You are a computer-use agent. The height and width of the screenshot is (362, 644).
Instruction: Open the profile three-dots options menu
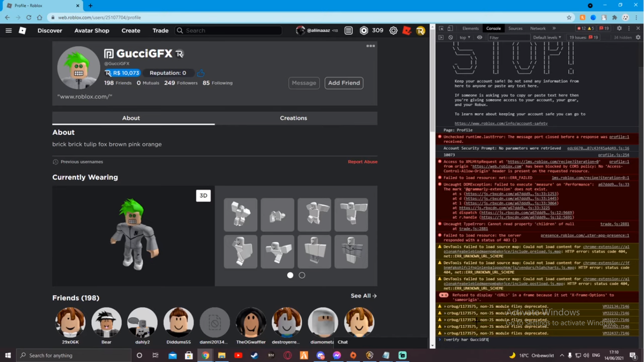pos(371,46)
